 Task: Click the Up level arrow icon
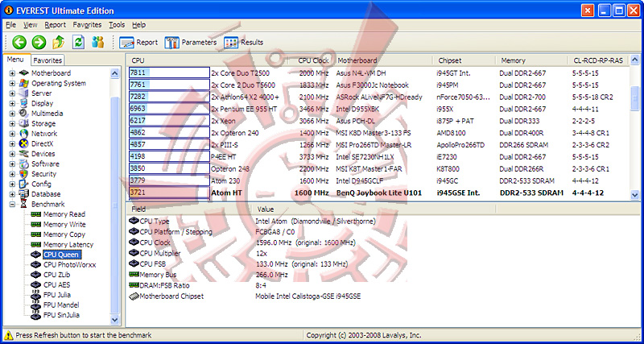[58, 42]
